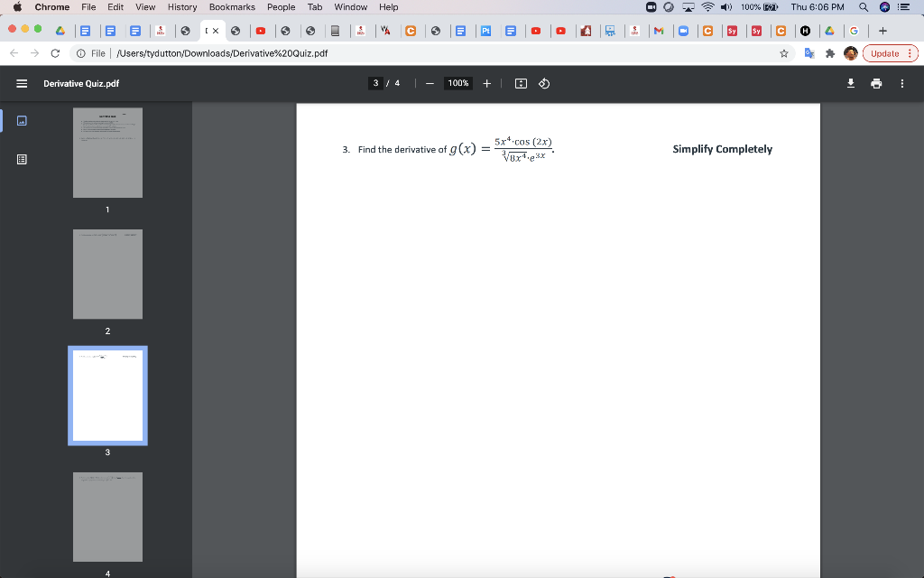Image resolution: width=924 pixels, height=578 pixels.
Task: Switch to the Derivative Quiz browser tab
Action: point(209,29)
